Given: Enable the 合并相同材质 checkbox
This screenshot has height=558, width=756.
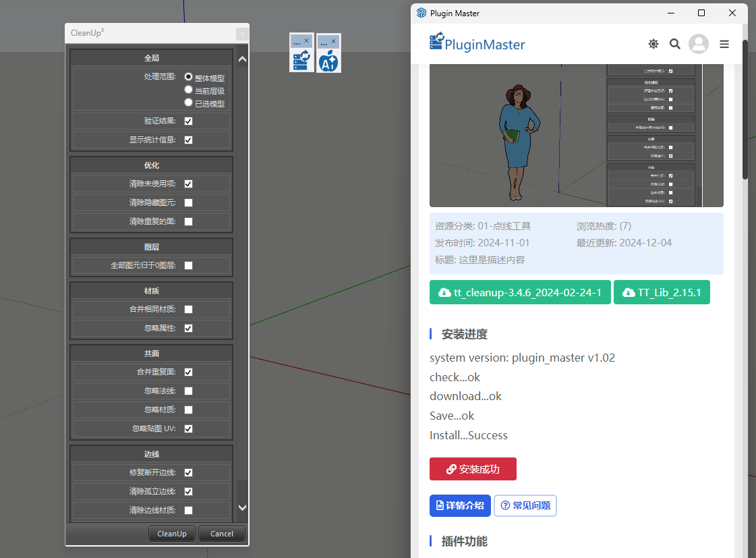Looking at the screenshot, I should coord(189,309).
